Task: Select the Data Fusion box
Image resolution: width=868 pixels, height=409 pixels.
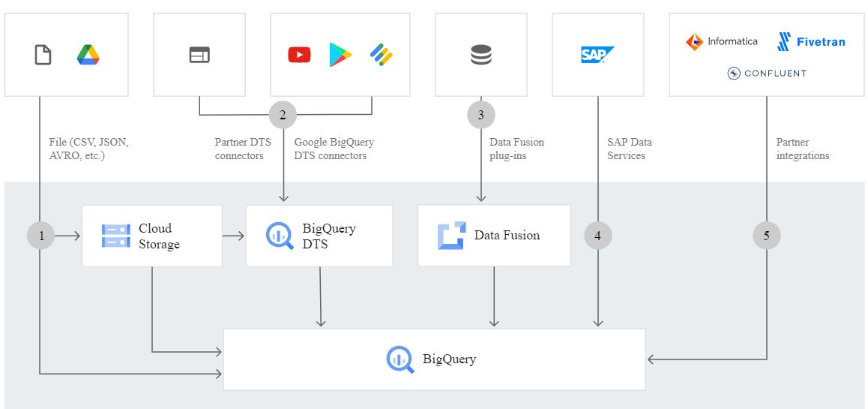Action: point(494,236)
